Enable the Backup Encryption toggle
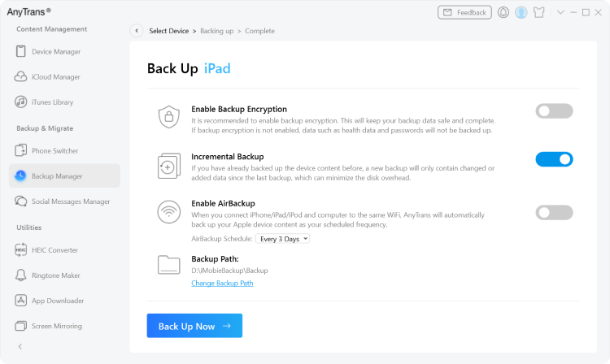 point(554,110)
